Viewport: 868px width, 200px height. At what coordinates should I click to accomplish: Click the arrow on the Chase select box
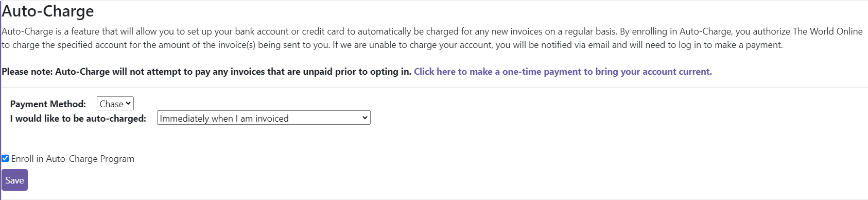128,104
